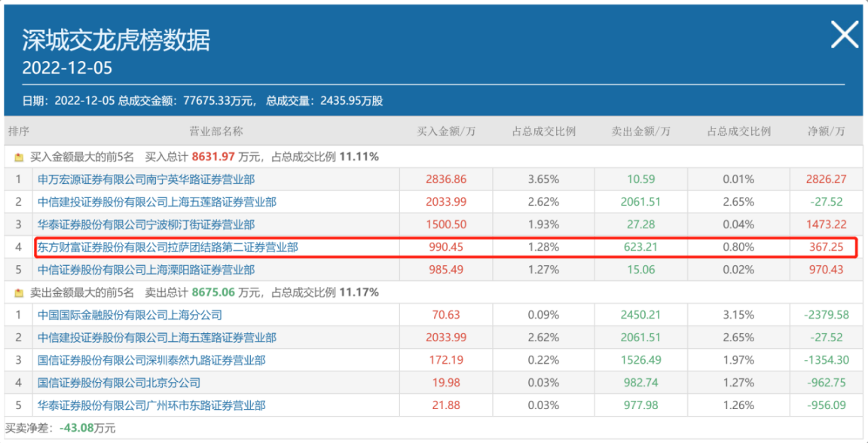Click the 总成交金额 77675.33万元 summary text
868x443 pixels.
coord(188,101)
